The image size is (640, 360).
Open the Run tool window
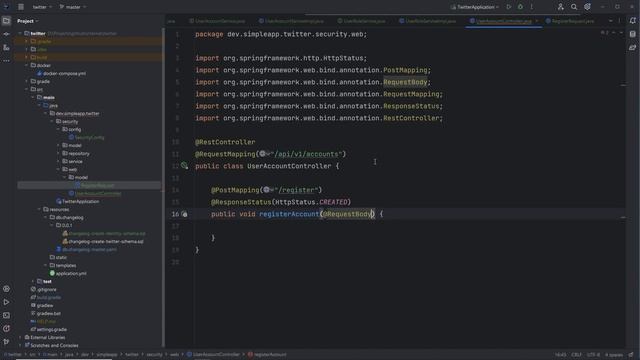click(x=6, y=302)
